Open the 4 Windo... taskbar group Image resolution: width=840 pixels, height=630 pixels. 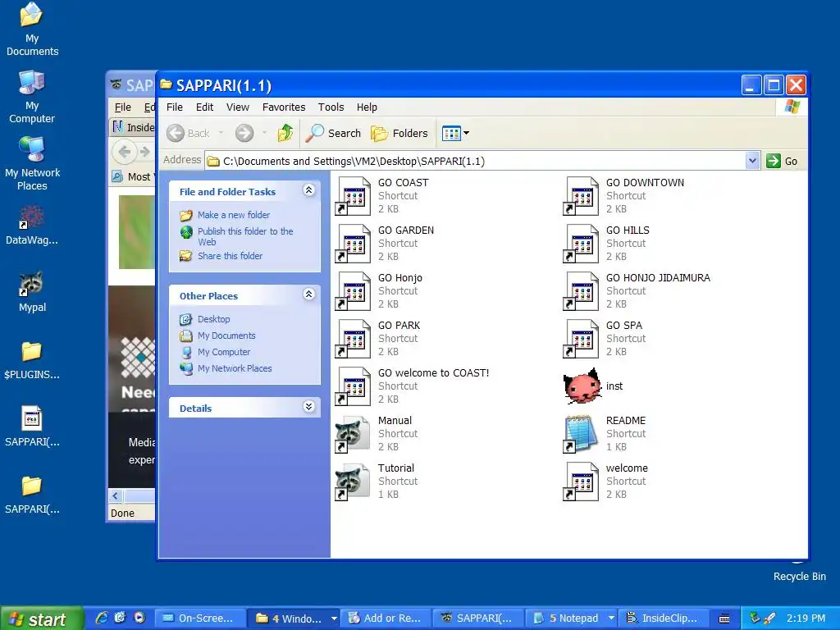[x=295, y=619]
